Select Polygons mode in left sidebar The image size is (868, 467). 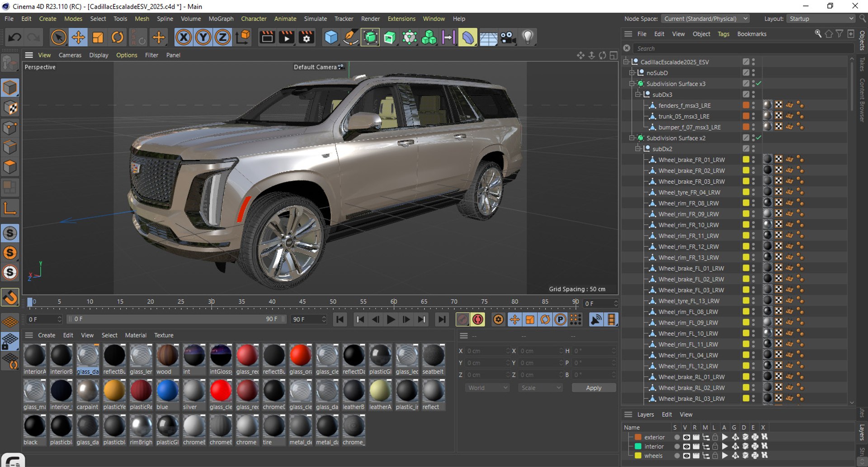[x=10, y=167]
